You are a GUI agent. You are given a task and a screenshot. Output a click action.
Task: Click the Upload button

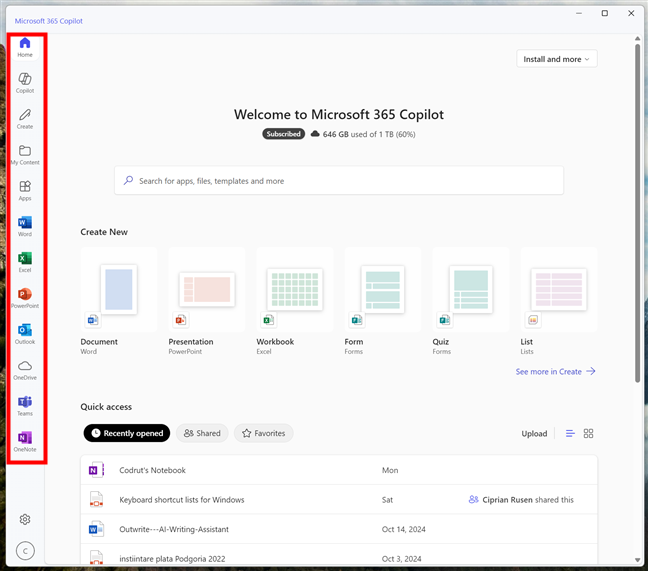(x=534, y=433)
